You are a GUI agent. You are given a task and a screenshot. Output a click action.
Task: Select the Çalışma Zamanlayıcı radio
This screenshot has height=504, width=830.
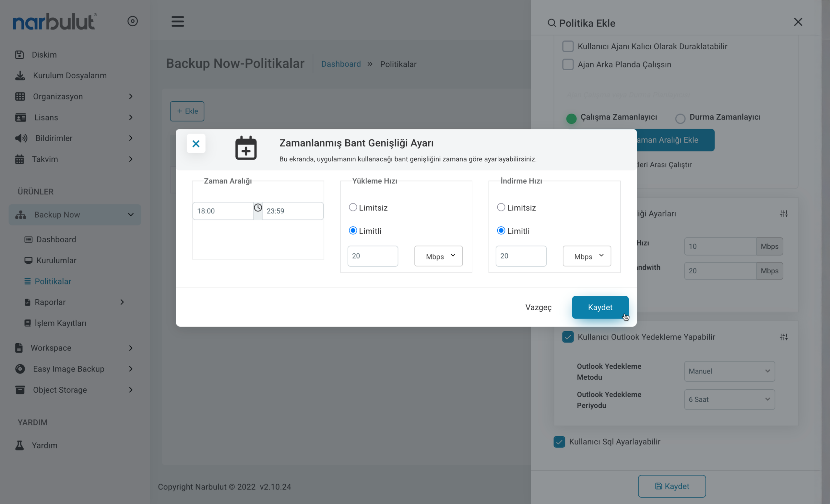point(571,119)
